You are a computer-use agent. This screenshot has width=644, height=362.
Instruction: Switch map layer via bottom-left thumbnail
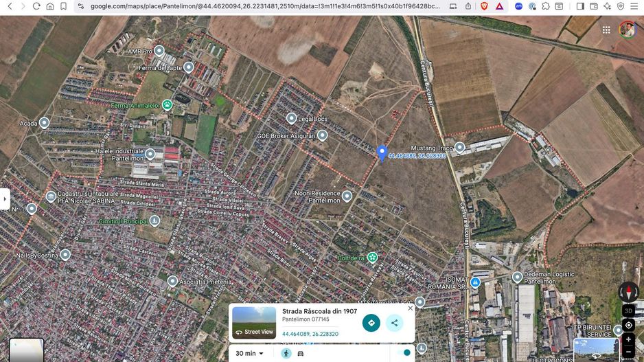(26, 350)
